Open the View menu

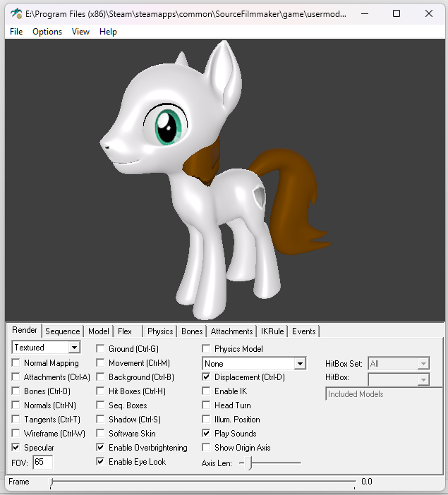coord(81,32)
